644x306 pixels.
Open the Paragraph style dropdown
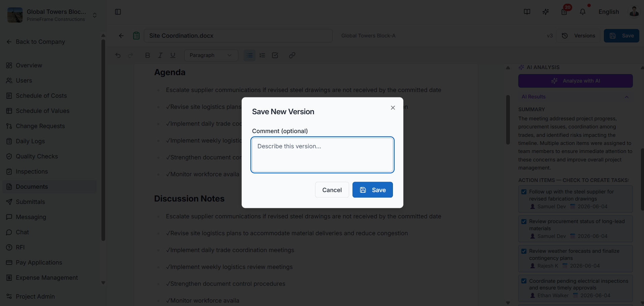pos(211,55)
